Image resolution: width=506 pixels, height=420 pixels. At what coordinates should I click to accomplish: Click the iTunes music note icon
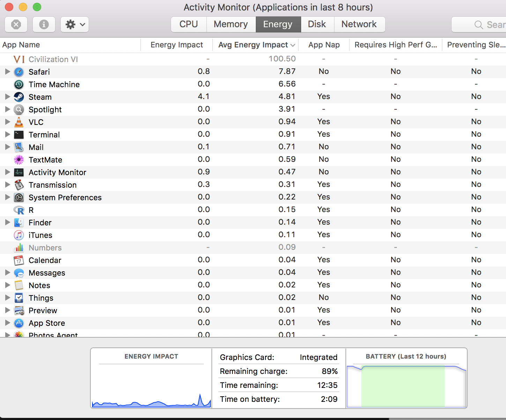[x=19, y=235]
